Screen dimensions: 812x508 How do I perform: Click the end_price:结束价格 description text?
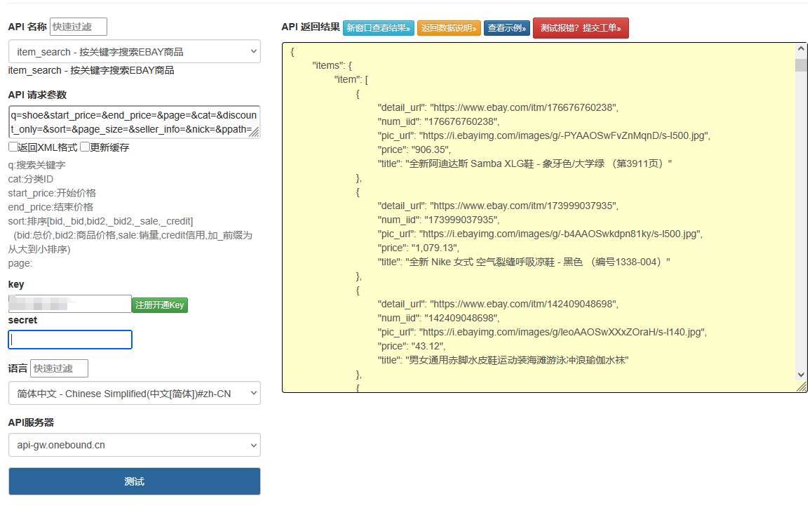[x=50, y=207]
